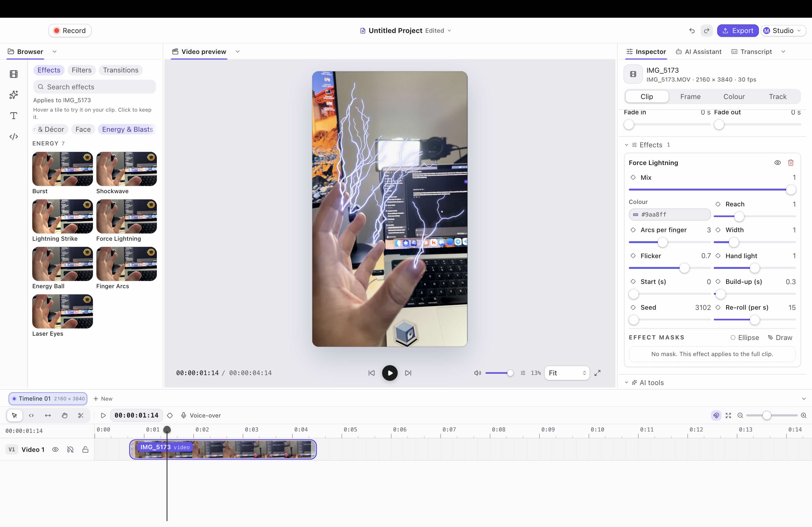Jump to previous clip start
The width and height of the screenshot is (812, 527).
[372, 373]
